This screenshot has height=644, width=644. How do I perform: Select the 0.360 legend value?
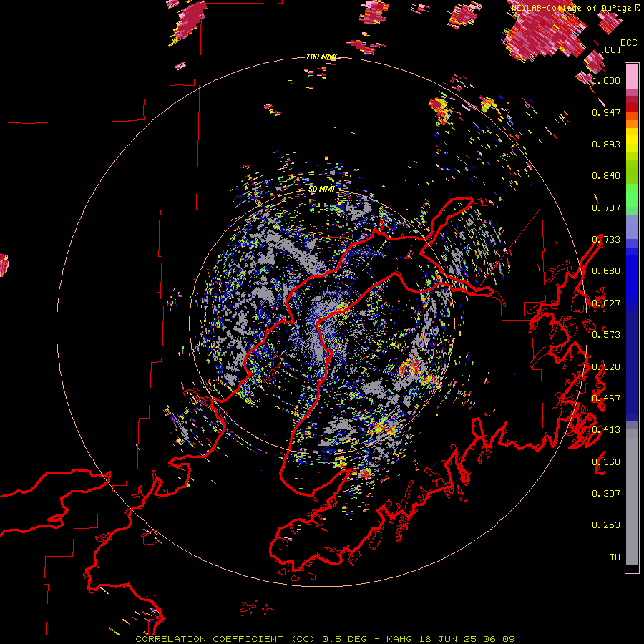click(606, 462)
